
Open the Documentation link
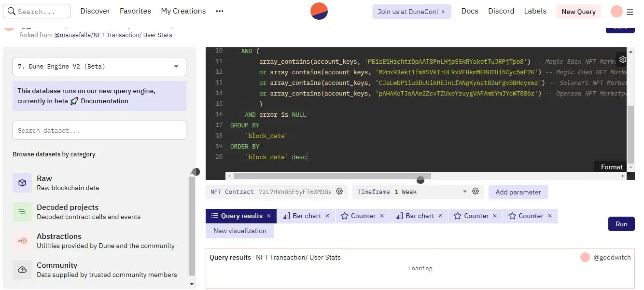pyautogui.click(x=104, y=101)
